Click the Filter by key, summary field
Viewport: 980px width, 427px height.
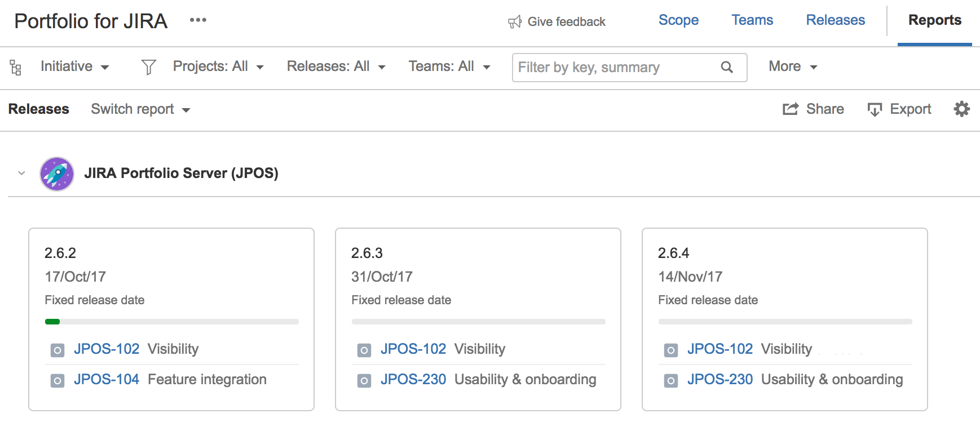click(x=629, y=68)
